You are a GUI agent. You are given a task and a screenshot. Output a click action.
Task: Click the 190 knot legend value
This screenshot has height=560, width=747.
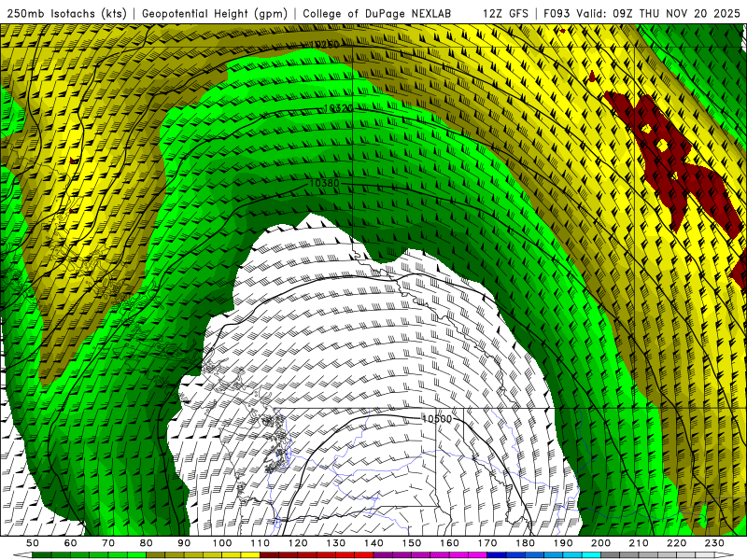tap(563, 543)
